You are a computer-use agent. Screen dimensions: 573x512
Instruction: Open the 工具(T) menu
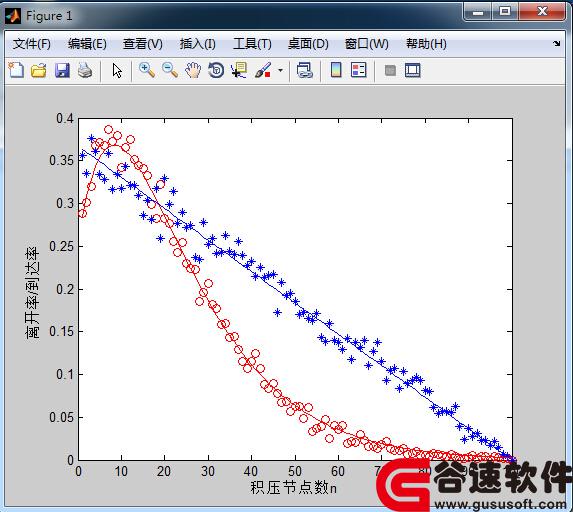pos(252,44)
